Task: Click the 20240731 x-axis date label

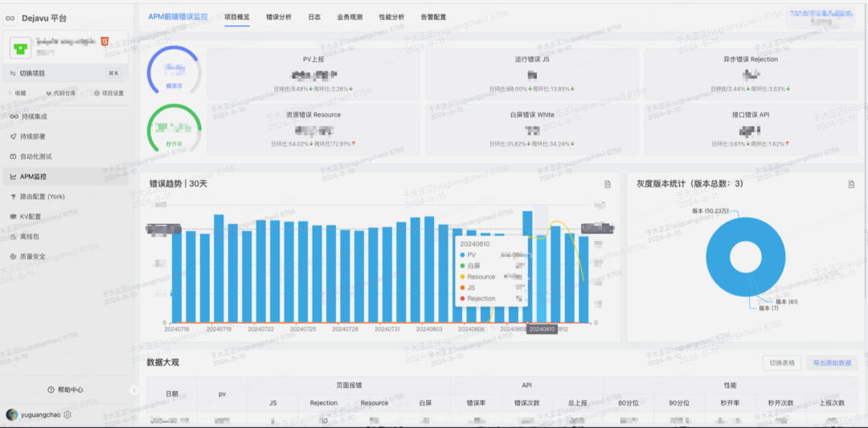Action: point(387,329)
